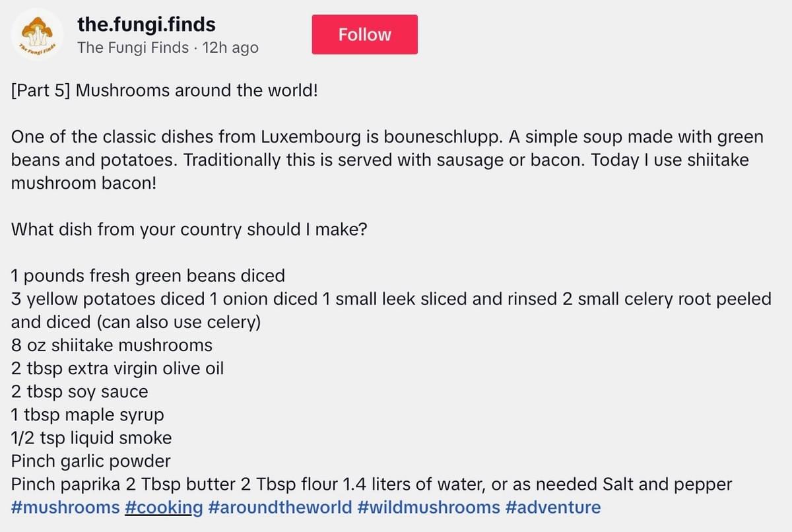Open the #adventure hashtag
The height and width of the screenshot is (532, 792).
click(553, 508)
